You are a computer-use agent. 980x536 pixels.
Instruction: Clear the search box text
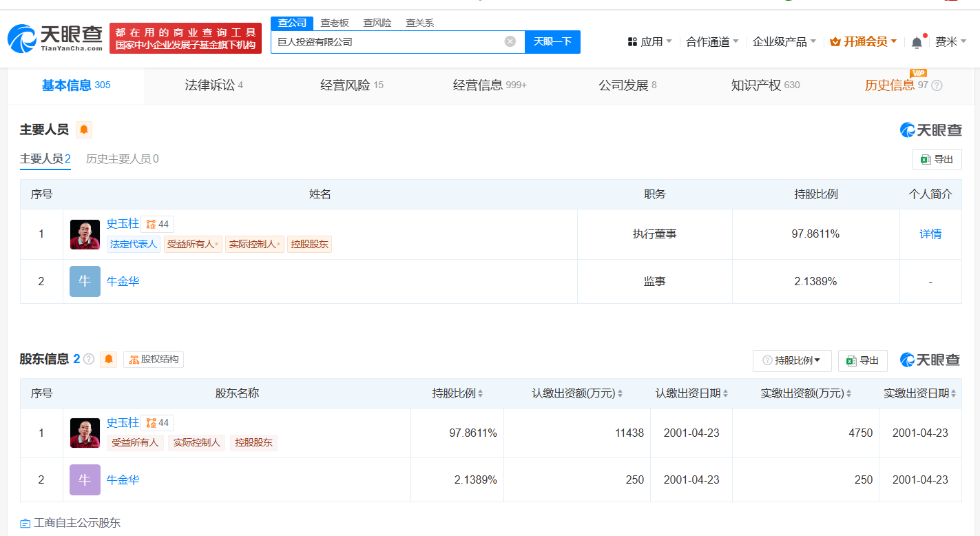pyautogui.click(x=510, y=41)
